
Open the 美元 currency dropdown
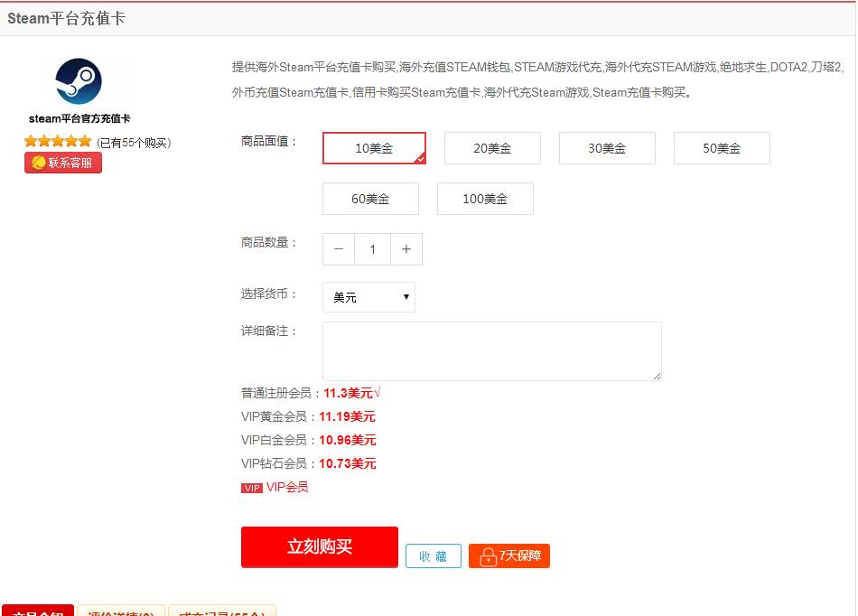coord(368,297)
